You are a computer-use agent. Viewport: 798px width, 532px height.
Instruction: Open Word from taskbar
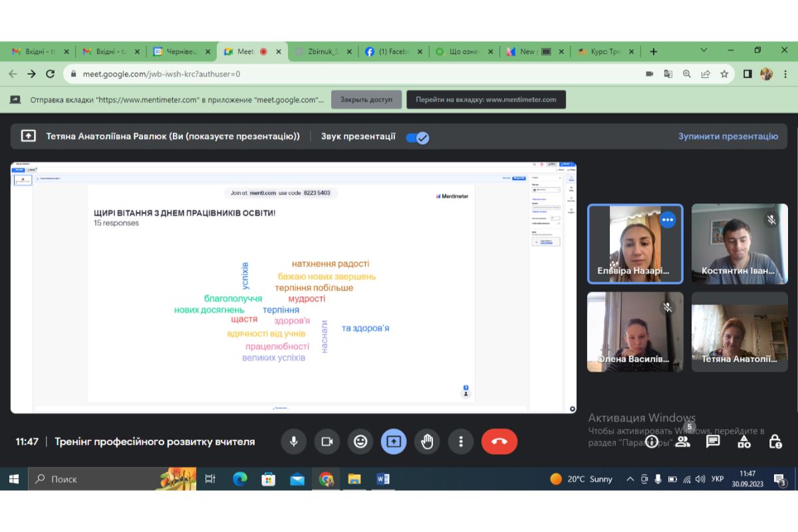[383, 479]
